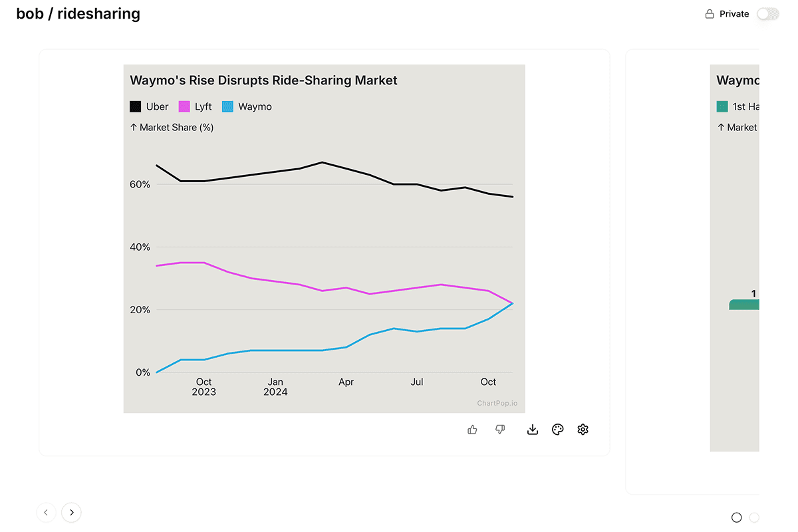Click the bob / ridesharing breadcrumb title
The height and width of the screenshot is (532, 798).
pyautogui.click(x=78, y=14)
